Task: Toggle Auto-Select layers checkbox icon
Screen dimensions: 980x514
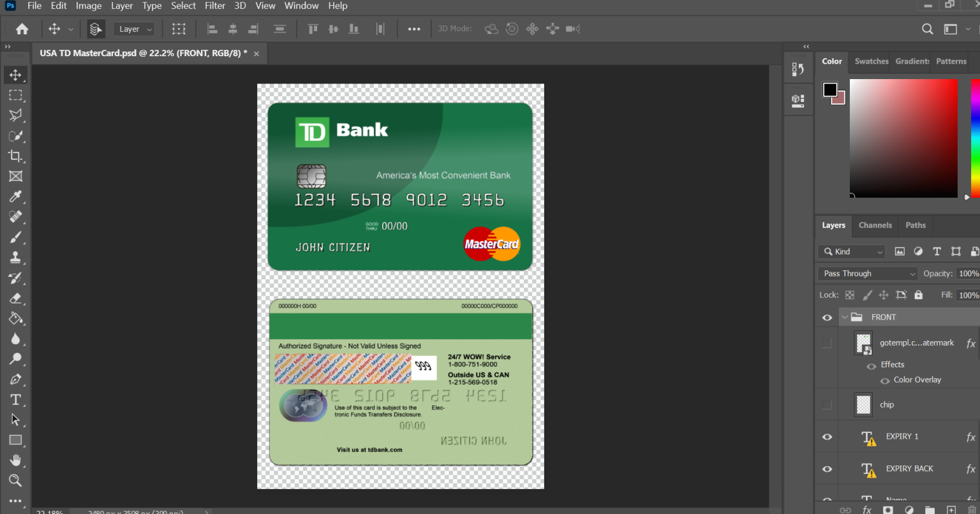Action: coord(96,29)
